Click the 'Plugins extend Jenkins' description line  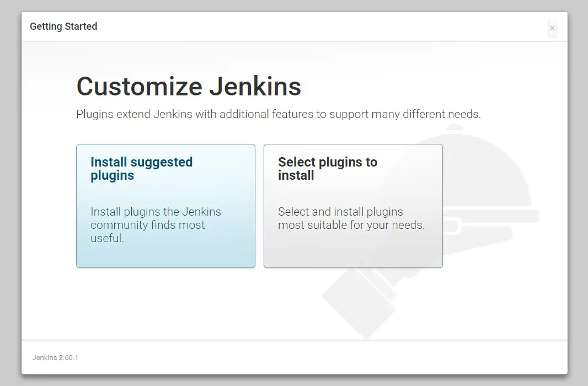[x=278, y=114]
